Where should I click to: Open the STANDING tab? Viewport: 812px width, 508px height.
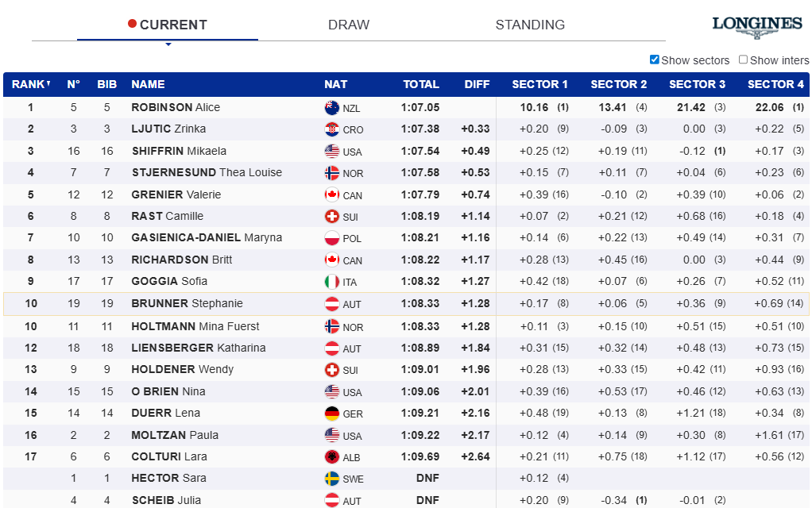[530, 25]
